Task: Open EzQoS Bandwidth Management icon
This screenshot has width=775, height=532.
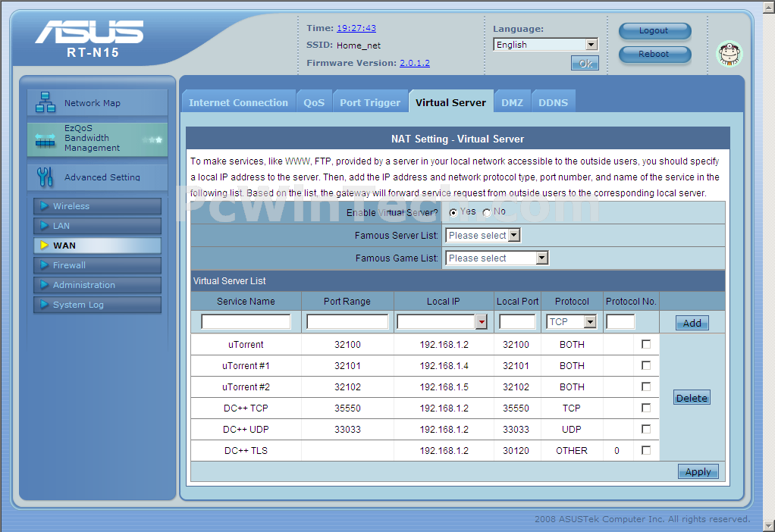Action: tap(45, 141)
